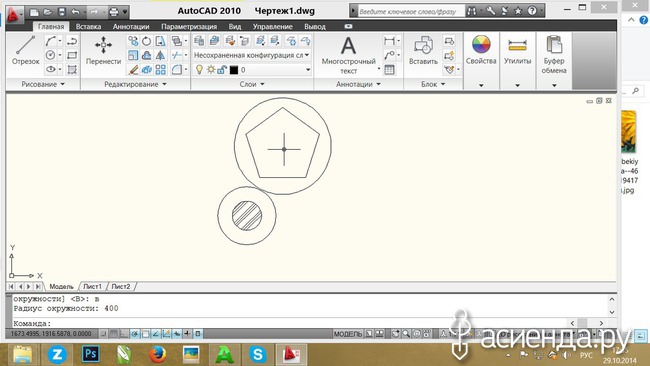650x366 pixels.
Task: Click the Open folder icon in quick access
Action: pos(48,12)
